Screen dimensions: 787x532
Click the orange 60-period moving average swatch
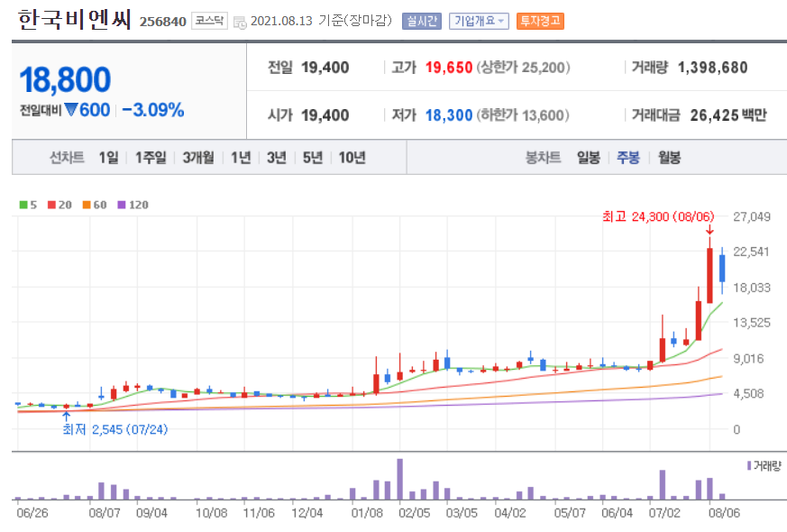pyautogui.click(x=87, y=205)
